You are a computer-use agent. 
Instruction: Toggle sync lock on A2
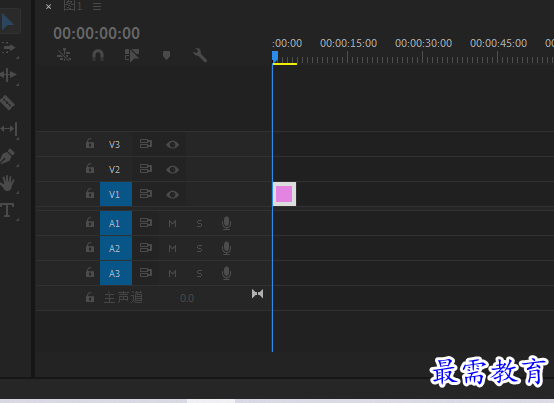click(x=146, y=248)
